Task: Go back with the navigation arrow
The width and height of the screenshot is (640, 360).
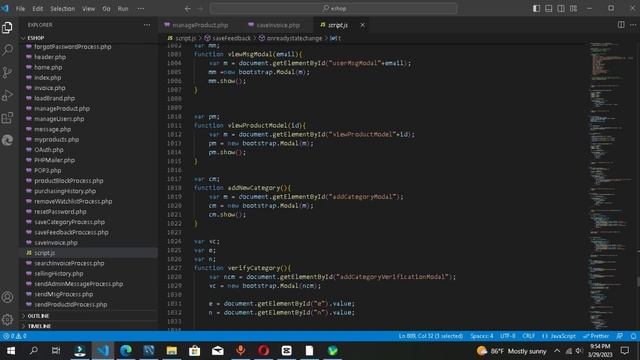Action: pyautogui.click(x=187, y=9)
